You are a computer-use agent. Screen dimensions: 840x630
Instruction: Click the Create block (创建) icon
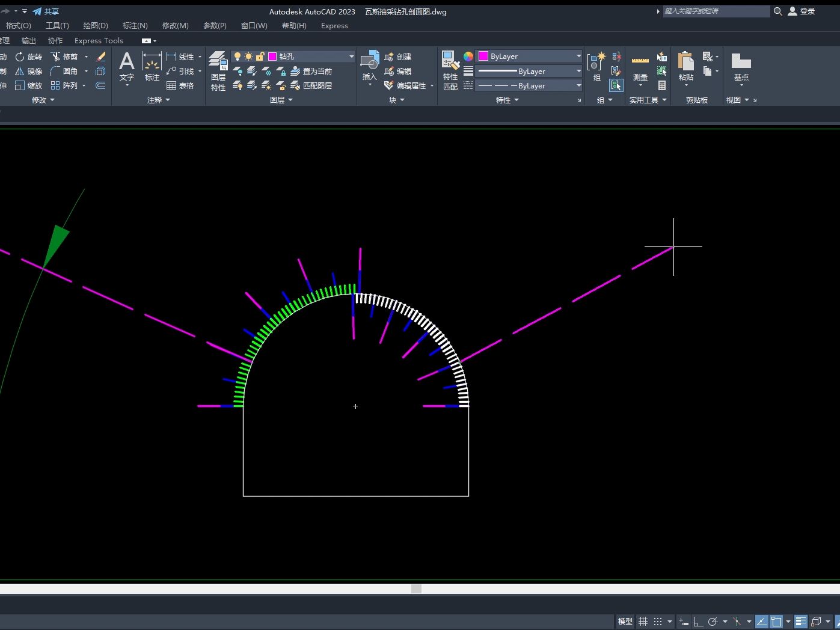(x=397, y=57)
